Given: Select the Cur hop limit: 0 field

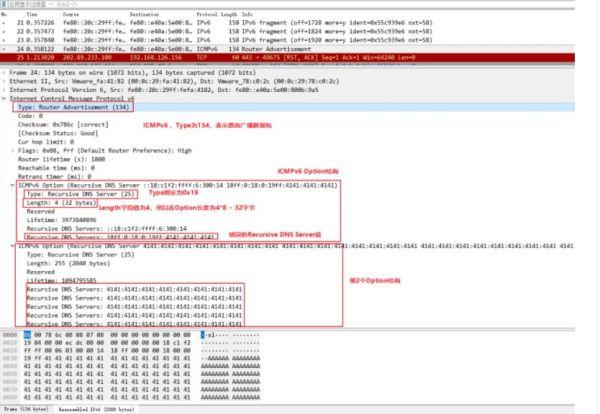Looking at the screenshot, I should 46,142.
